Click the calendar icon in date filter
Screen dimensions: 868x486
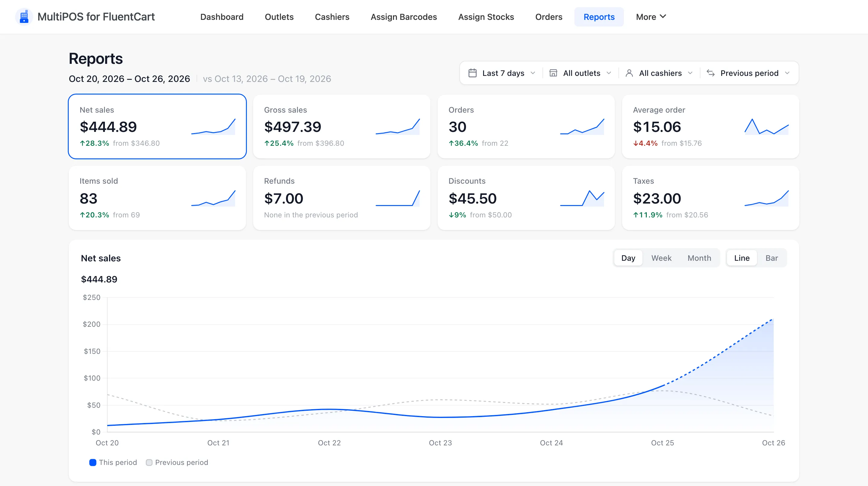(472, 73)
